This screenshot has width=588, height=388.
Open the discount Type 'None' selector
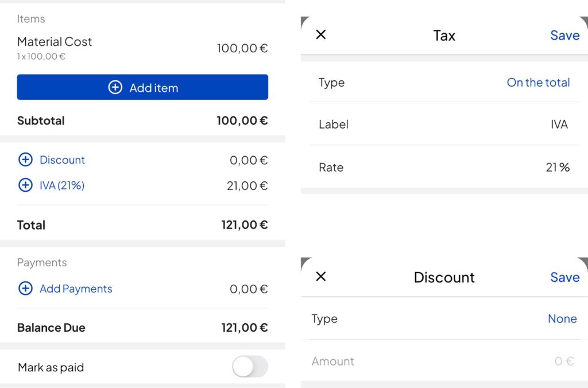tap(562, 319)
